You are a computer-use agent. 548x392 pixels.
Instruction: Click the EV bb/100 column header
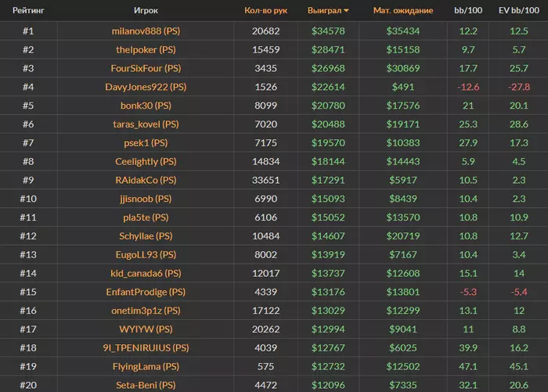pos(520,12)
